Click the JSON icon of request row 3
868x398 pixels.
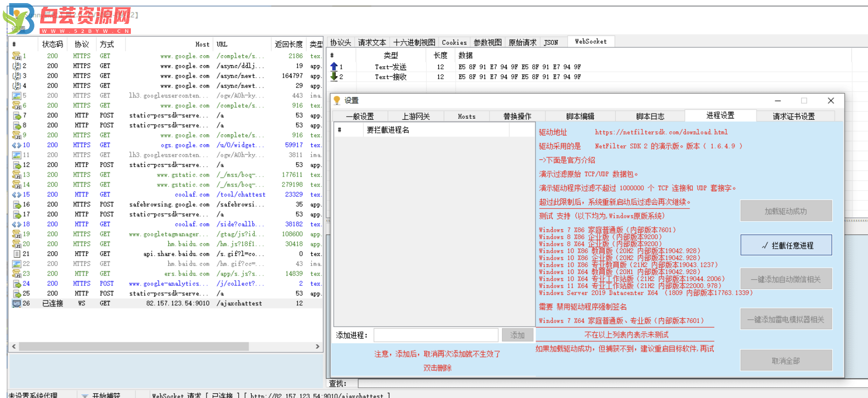click(17, 76)
